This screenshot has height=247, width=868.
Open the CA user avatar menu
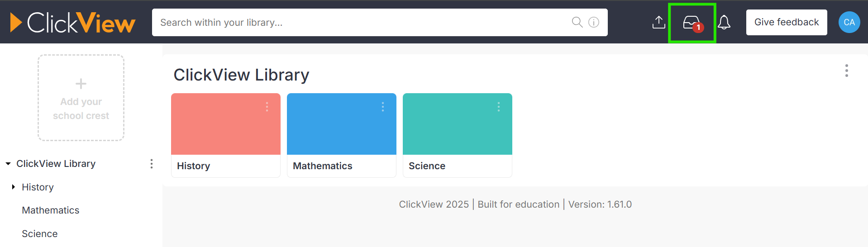click(x=849, y=22)
